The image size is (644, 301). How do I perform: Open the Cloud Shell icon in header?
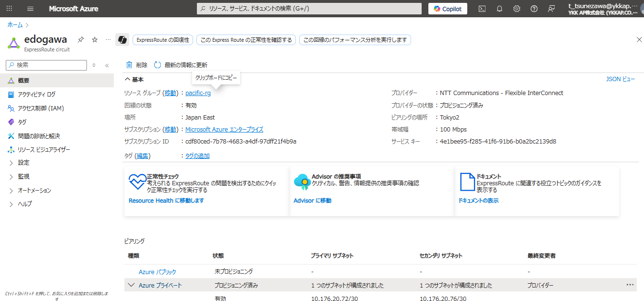pyautogui.click(x=482, y=9)
